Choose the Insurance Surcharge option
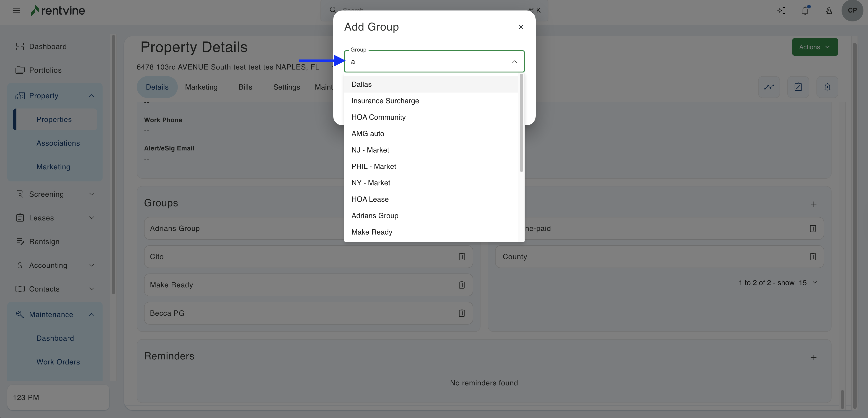Screen dimensions: 868x418 [385, 101]
